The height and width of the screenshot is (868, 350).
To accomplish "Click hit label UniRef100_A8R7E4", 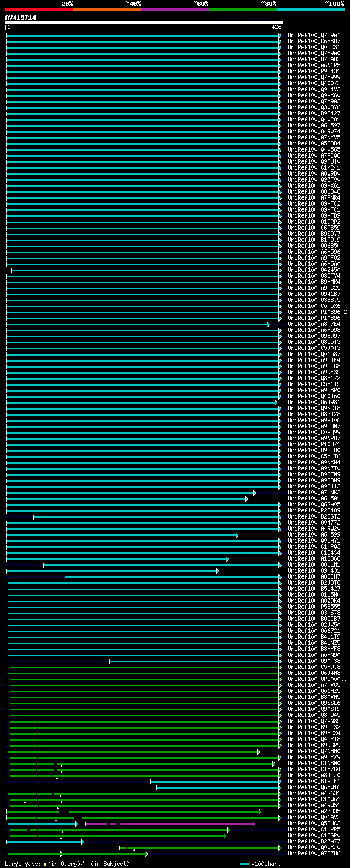I will 314,324.
